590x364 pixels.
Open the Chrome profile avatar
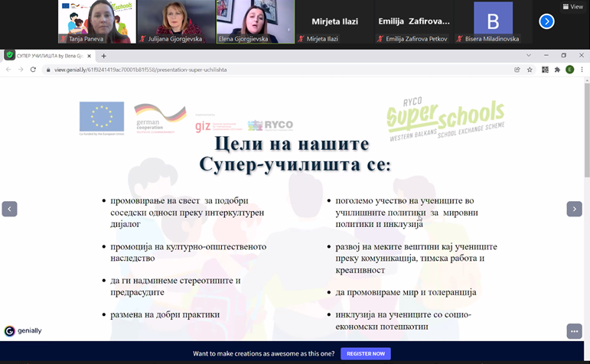point(569,70)
